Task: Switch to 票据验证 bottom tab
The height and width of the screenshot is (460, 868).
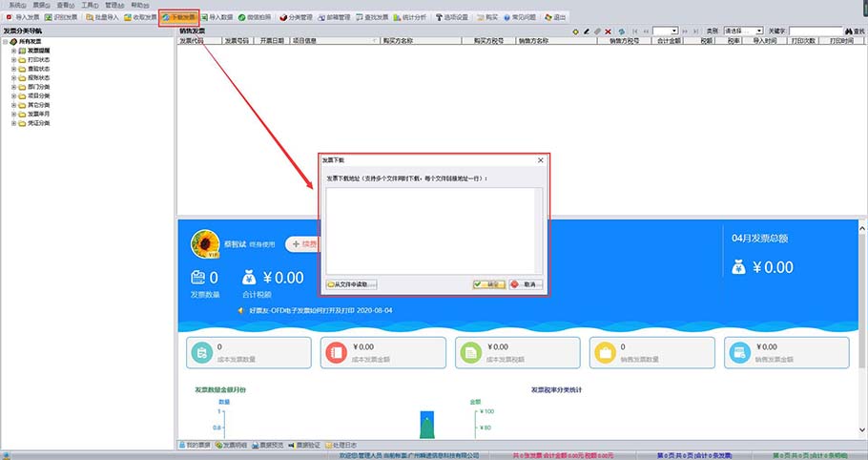Action: [304, 445]
